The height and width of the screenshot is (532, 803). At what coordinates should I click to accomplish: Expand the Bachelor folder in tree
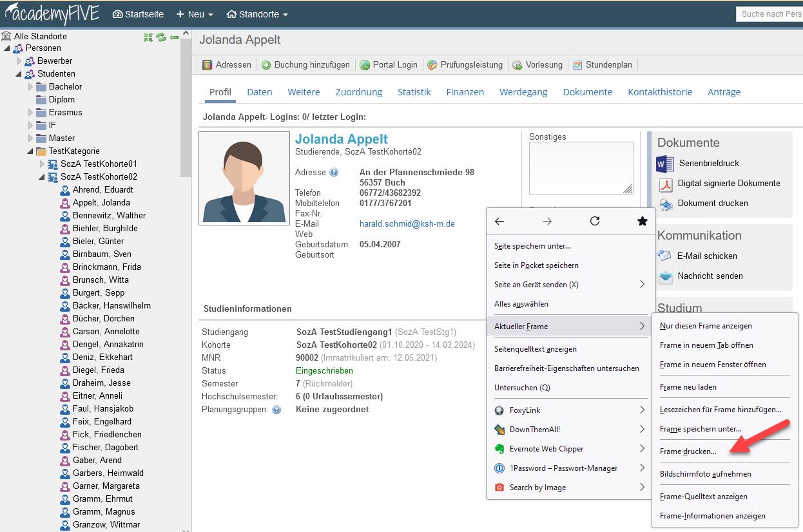click(x=30, y=87)
